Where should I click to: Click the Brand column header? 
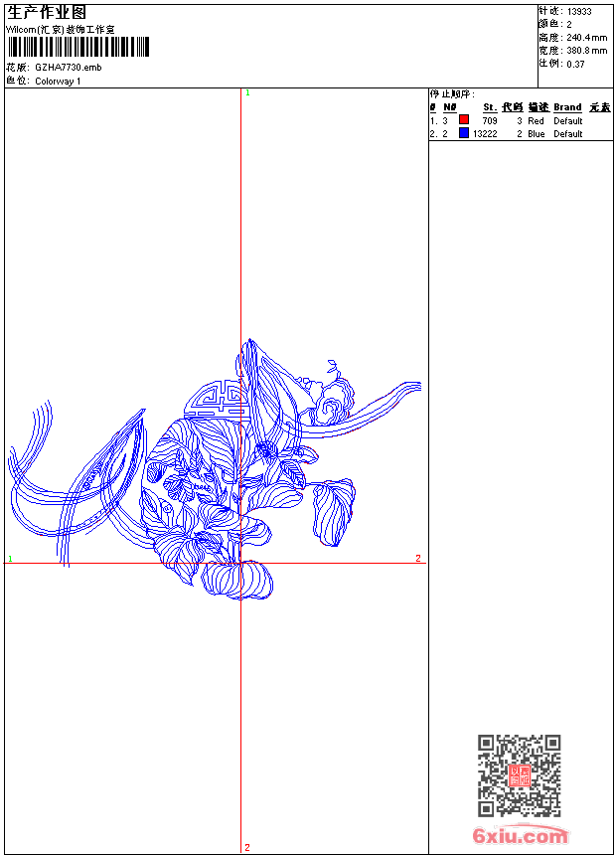tap(567, 107)
